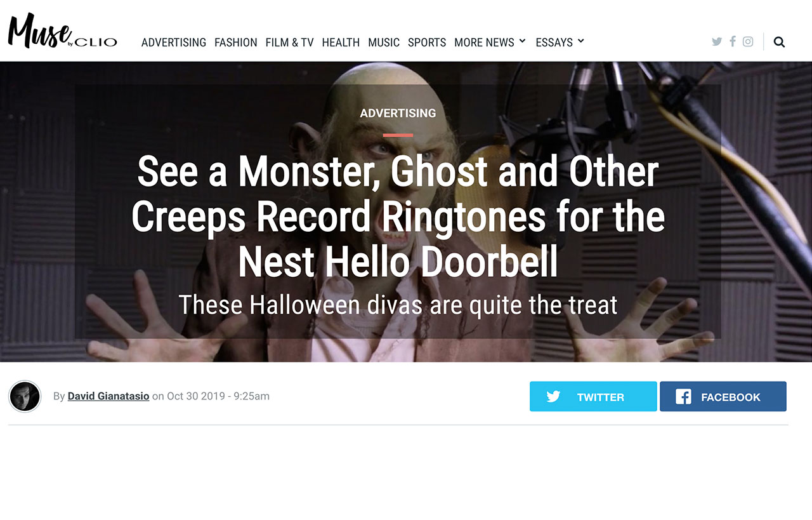Open the Facebook icon in header
This screenshot has width=812, height=520.
point(733,41)
